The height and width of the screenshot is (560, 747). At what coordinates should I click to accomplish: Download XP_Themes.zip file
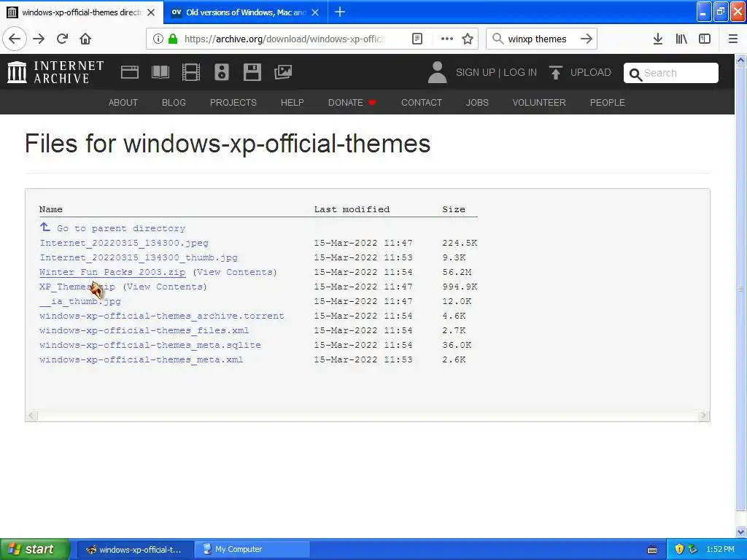click(x=77, y=287)
